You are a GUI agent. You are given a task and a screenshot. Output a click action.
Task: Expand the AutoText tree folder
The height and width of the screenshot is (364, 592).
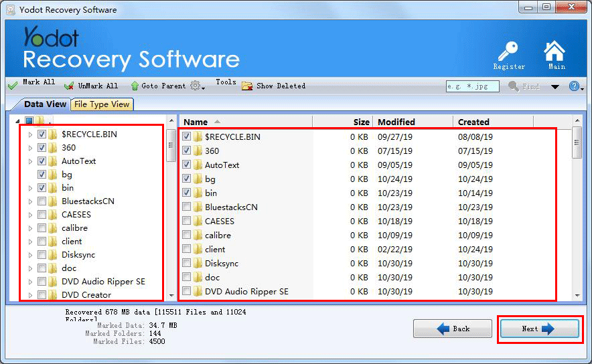tap(30, 161)
